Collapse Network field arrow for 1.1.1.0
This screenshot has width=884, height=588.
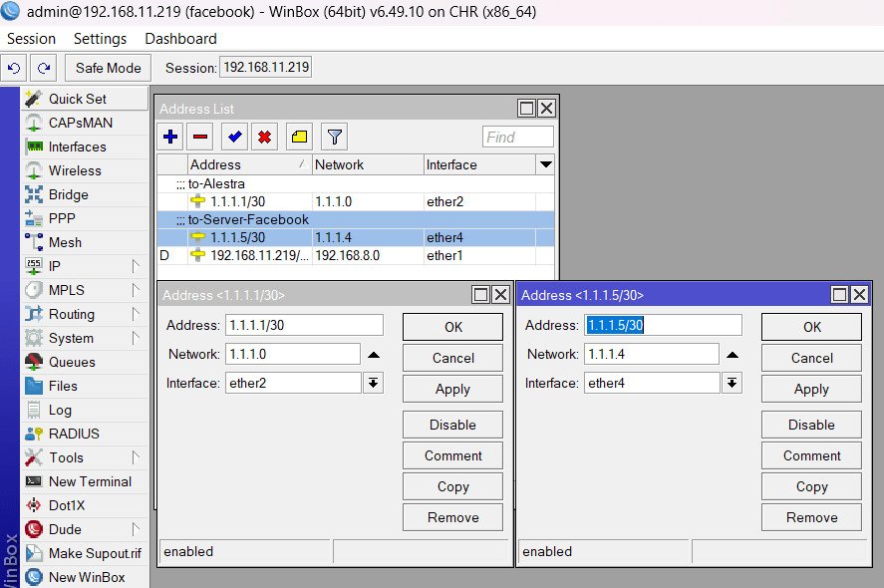(373, 355)
